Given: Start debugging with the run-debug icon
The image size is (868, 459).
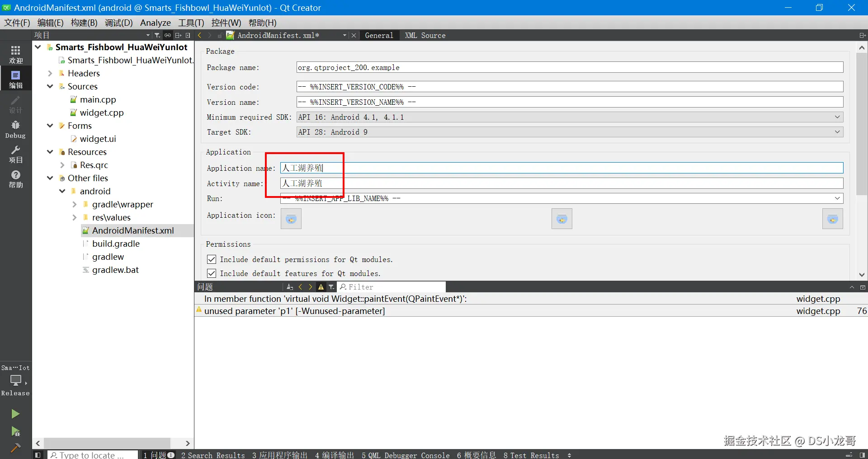Looking at the screenshot, I should (15, 431).
